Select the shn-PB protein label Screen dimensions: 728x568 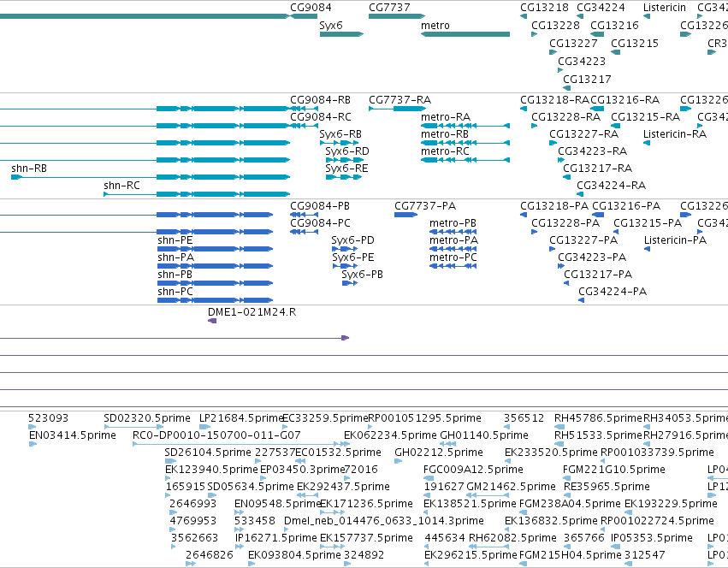tap(175, 275)
